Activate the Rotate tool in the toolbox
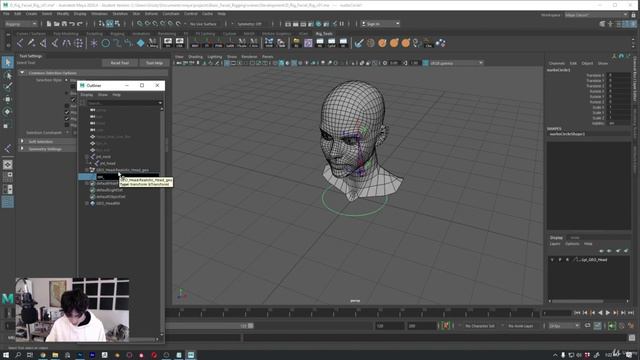 (x=7, y=112)
